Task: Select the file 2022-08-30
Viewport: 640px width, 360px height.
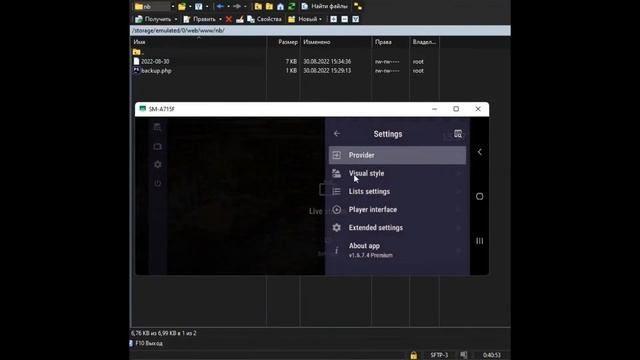Action: [151, 61]
